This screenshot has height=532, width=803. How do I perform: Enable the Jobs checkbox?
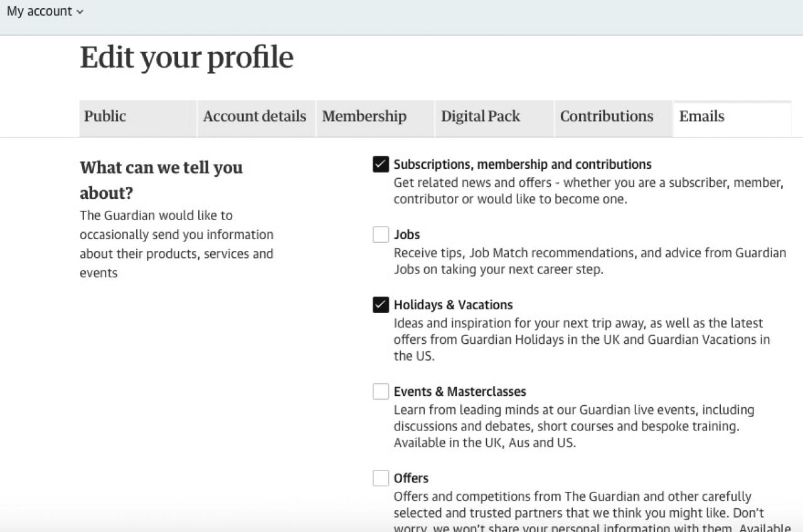[381, 235]
